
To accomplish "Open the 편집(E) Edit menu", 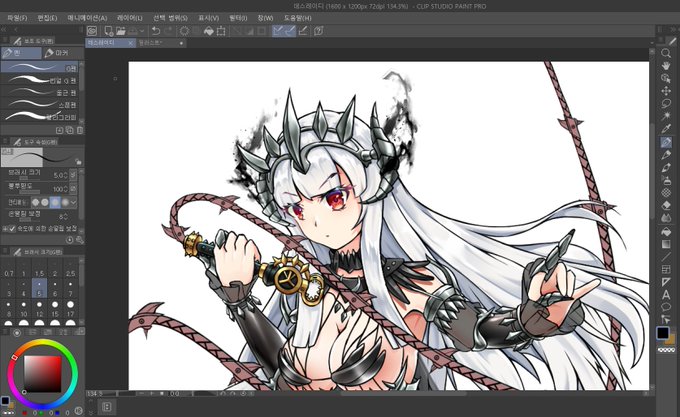I will point(47,18).
